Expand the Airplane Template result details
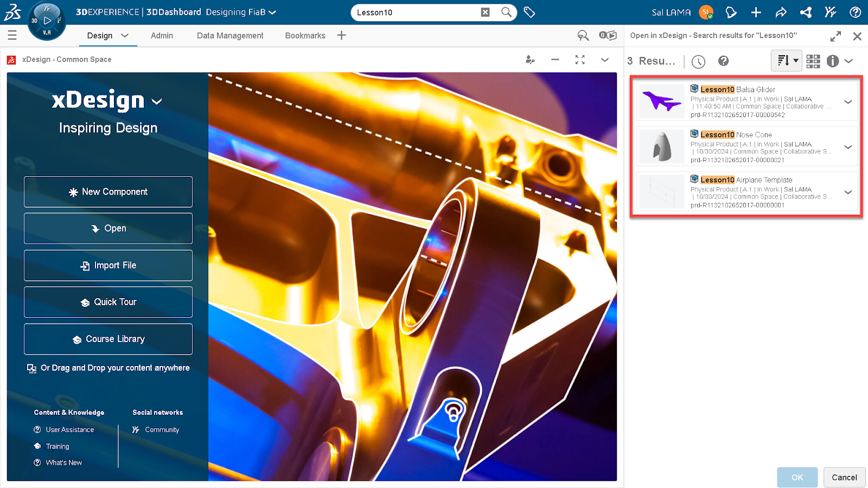The height and width of the screenshot is (488, 868). click(848, 192)
